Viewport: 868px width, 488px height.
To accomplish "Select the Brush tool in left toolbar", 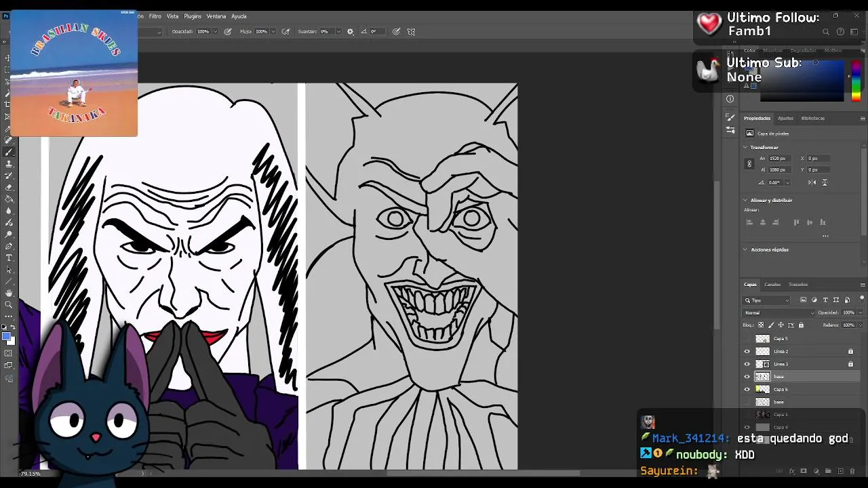I will pos(9,152).
